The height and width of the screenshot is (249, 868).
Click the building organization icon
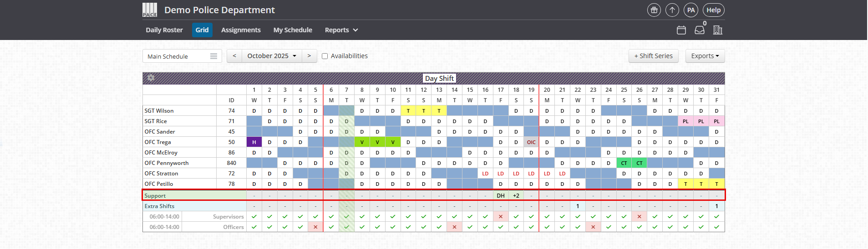[718, 30]
